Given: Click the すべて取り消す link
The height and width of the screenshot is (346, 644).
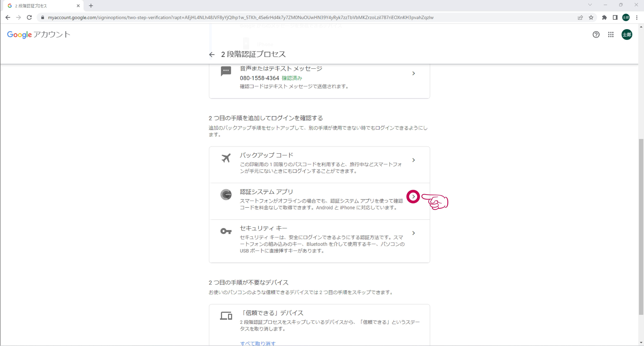Looking at the screenshot, I should click(x=258, y=344).
